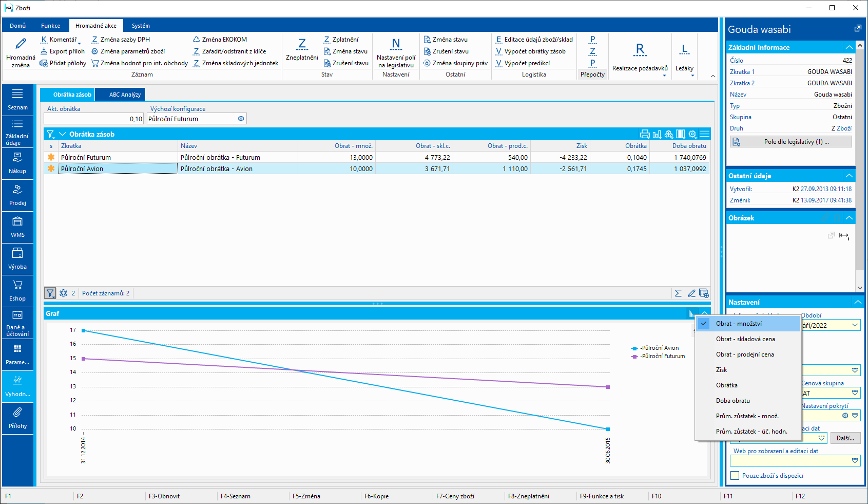
Task: Click the Realizace požadavků icon
Action: (640, 50)
